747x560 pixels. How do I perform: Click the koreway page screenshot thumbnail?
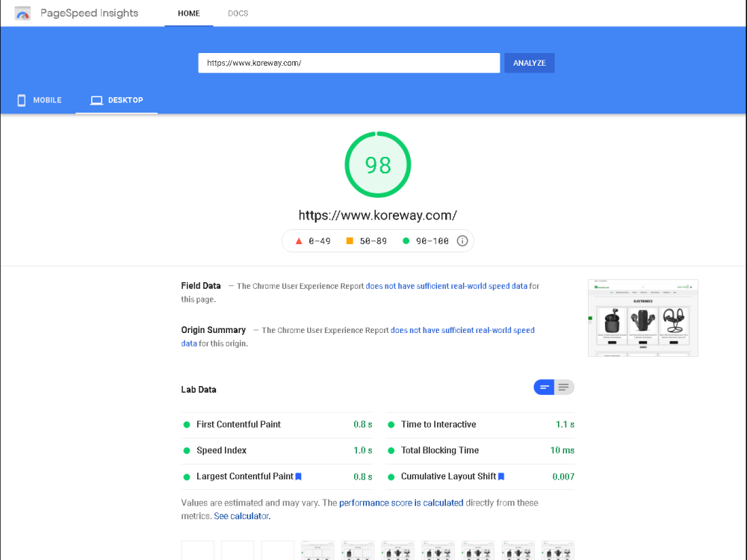(642, 317)
